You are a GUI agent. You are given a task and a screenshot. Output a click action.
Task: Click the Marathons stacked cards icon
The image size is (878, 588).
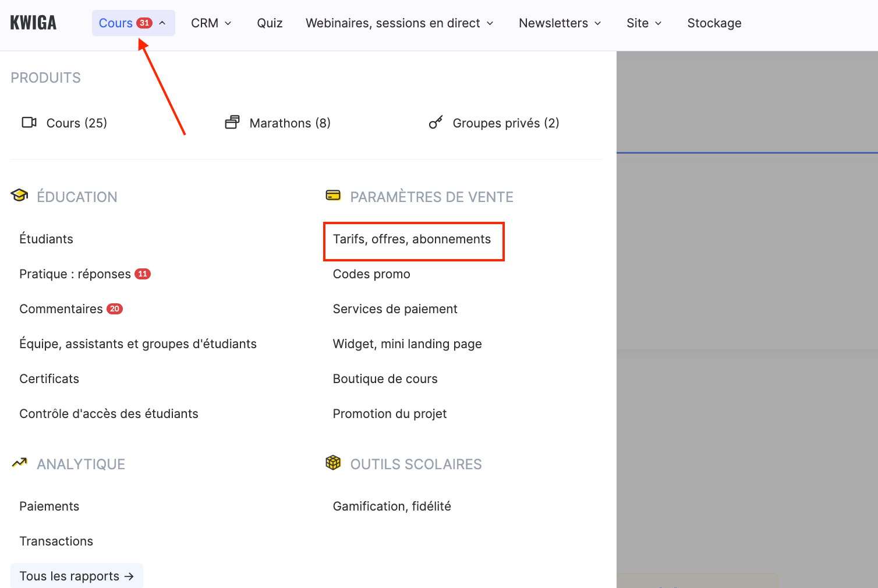(x=232, y=122)
